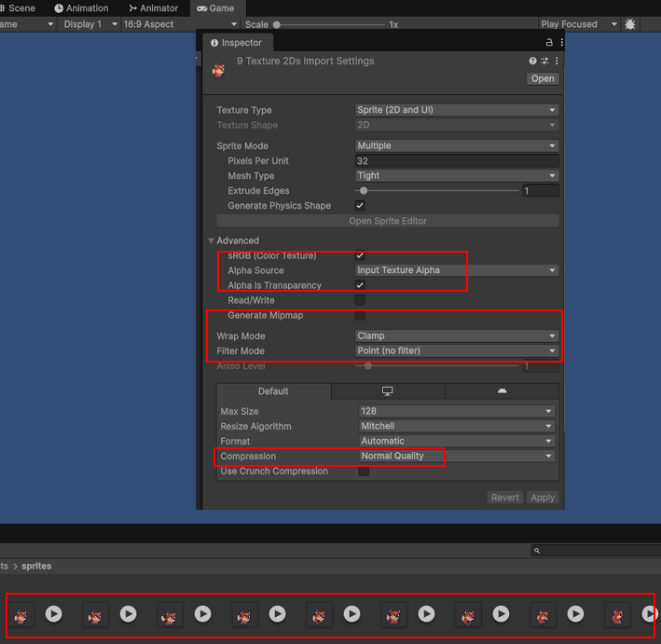Switch to the Animator tab
This screenshot has height=644, width=661.
tap(153, 8)
